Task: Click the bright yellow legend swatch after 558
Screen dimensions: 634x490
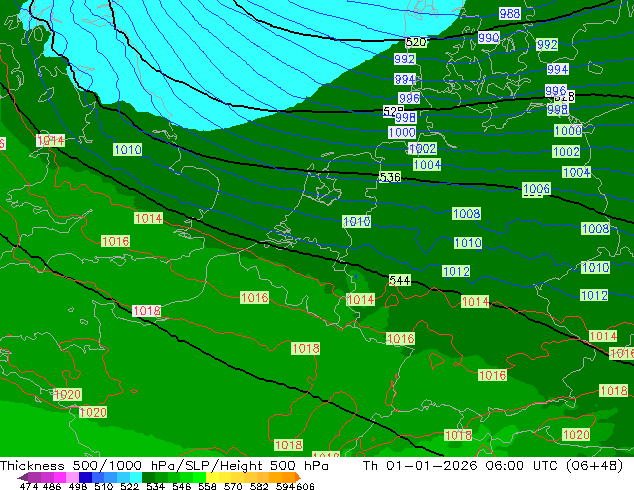Action: [212, 477]
